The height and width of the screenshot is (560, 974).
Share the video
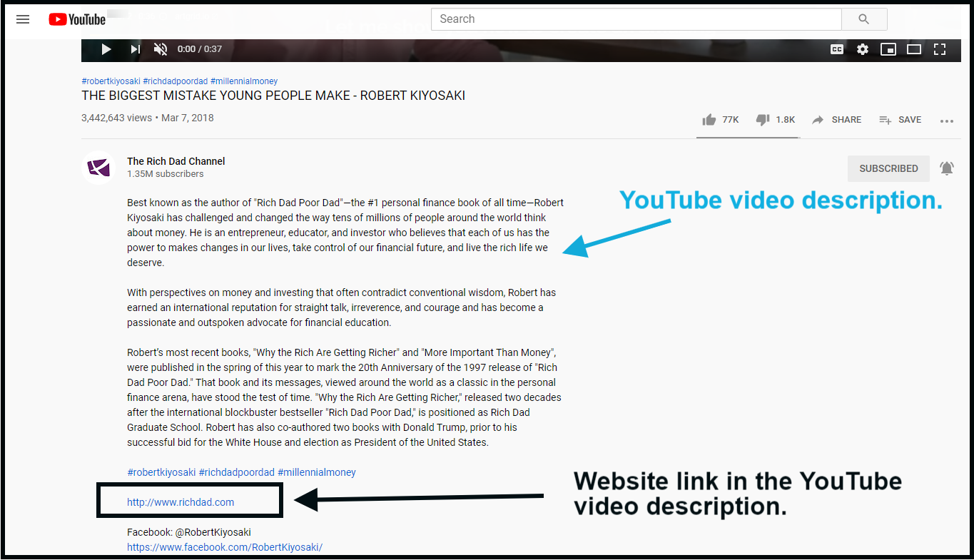(836, 120)
